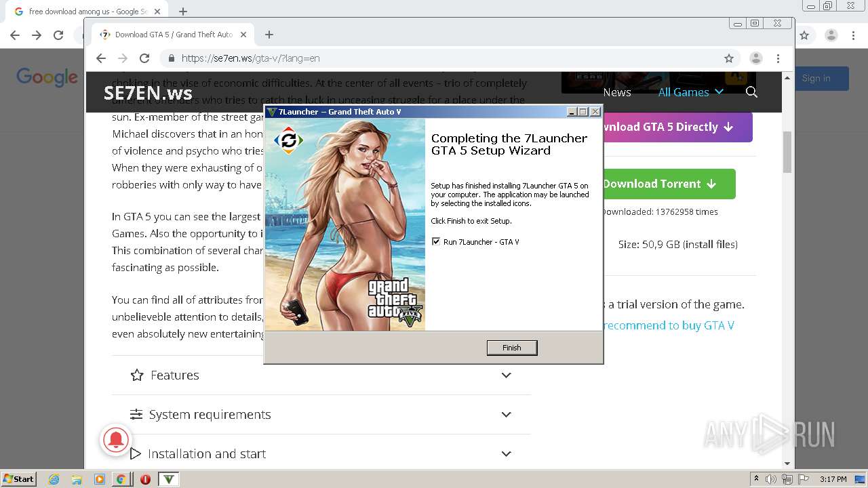Expand the System requirements section
Screen dimensions: 868x488
pos(321,414)
